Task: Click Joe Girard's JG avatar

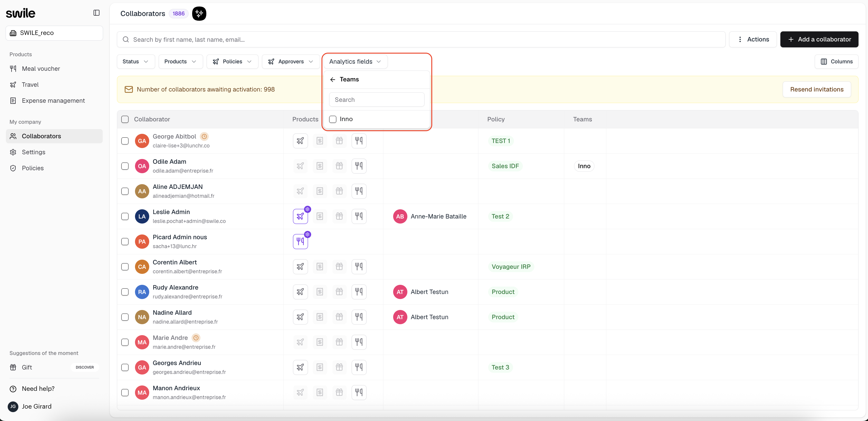Action: 13,406
